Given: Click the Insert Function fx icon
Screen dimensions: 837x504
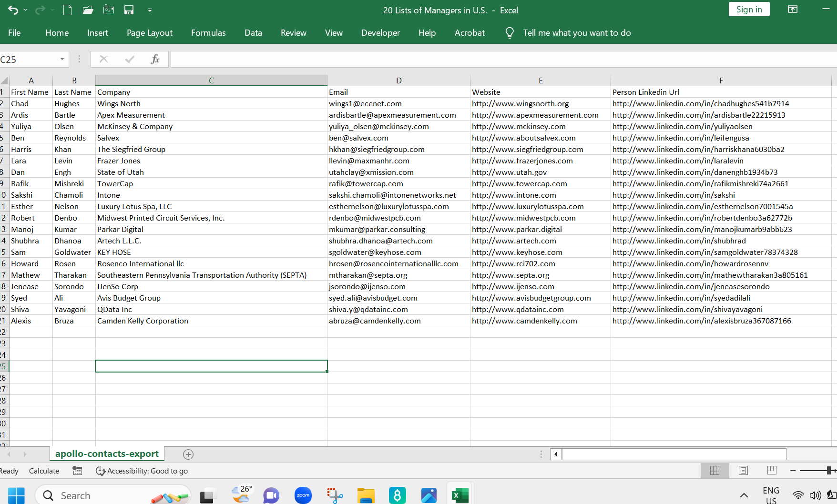Looking at the screenshot, I should [x=155, y=59].
